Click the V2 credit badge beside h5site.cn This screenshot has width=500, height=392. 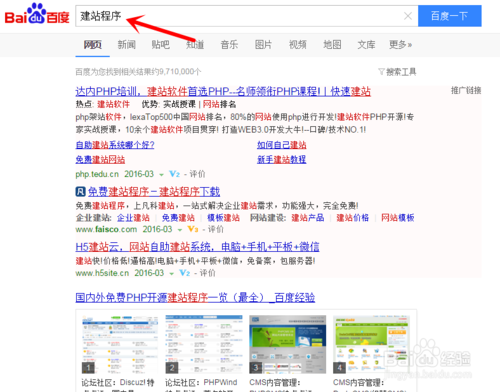click(x=185, y=273)
